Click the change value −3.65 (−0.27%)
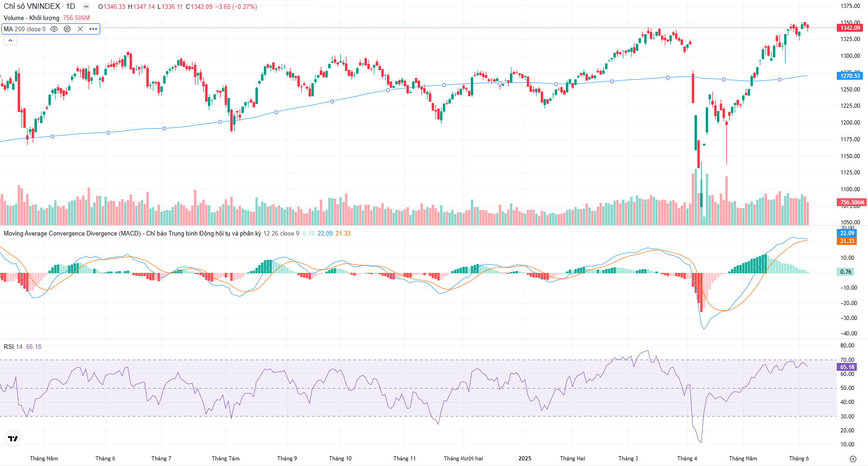868x466 pixels. [236, 7]
